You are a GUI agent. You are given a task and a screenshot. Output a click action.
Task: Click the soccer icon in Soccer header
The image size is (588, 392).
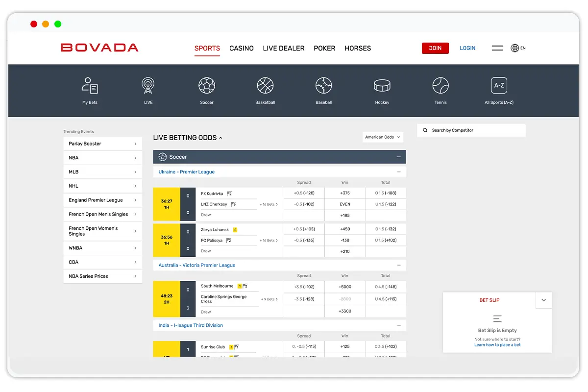163,157
